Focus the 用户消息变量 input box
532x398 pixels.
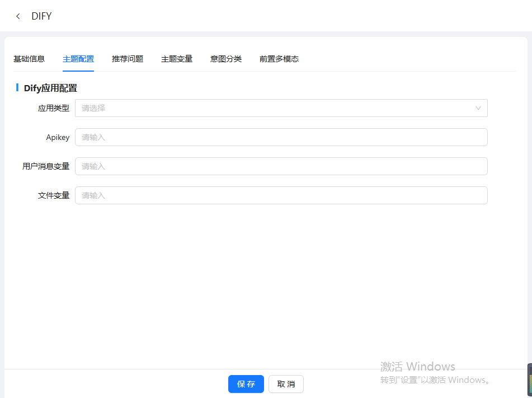(281, 166)
